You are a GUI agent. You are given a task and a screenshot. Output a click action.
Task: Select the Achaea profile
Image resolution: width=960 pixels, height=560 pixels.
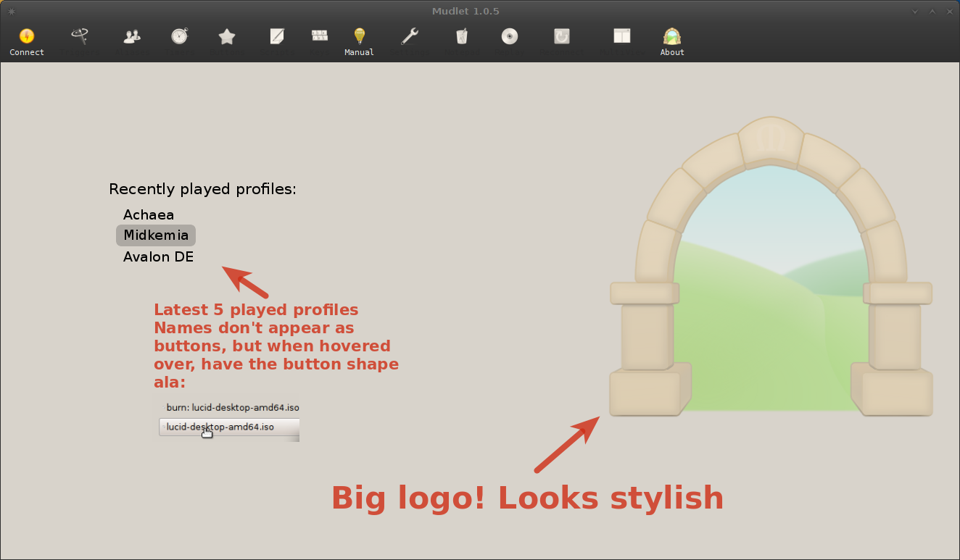[x=149, y=214]
